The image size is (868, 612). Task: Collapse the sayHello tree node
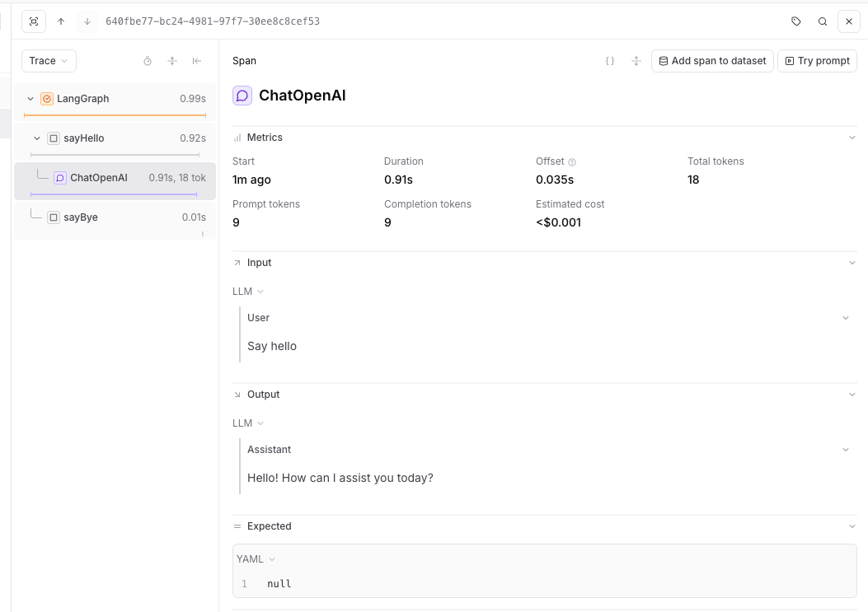click(x=37, y=138)
